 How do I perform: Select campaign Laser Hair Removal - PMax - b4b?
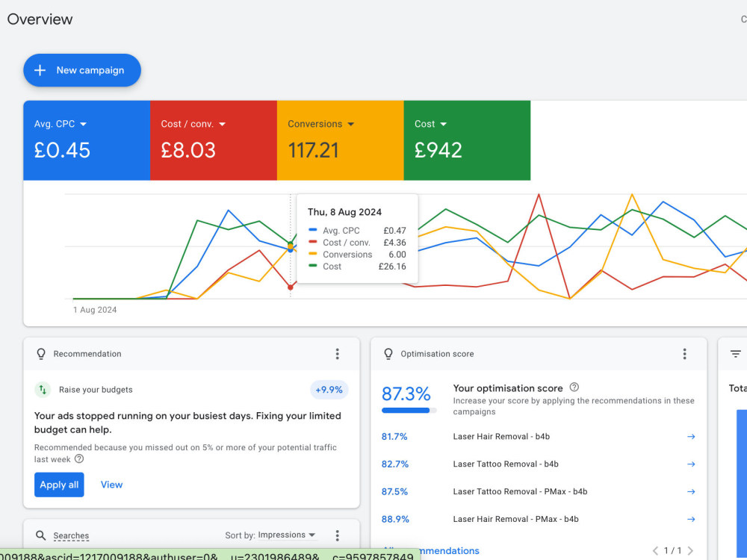515,520
